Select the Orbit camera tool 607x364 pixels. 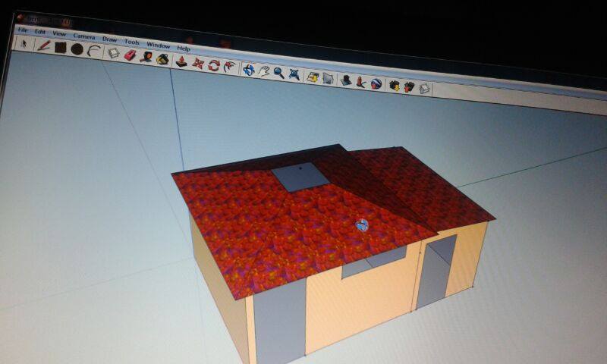(x=249, y=70)
